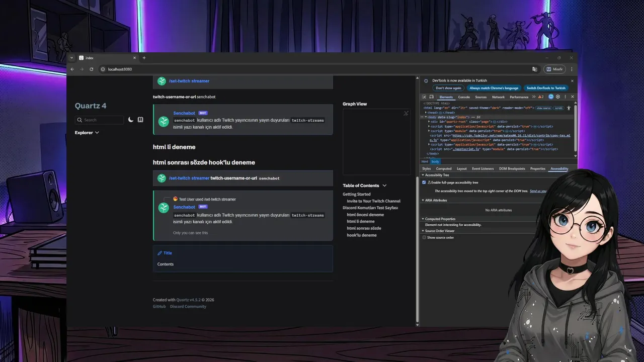Image resolution: width=644 pixels, height=362 pixels.
Task: Select html in the DOM breadcrumb
Action: [x=425, y=161]
